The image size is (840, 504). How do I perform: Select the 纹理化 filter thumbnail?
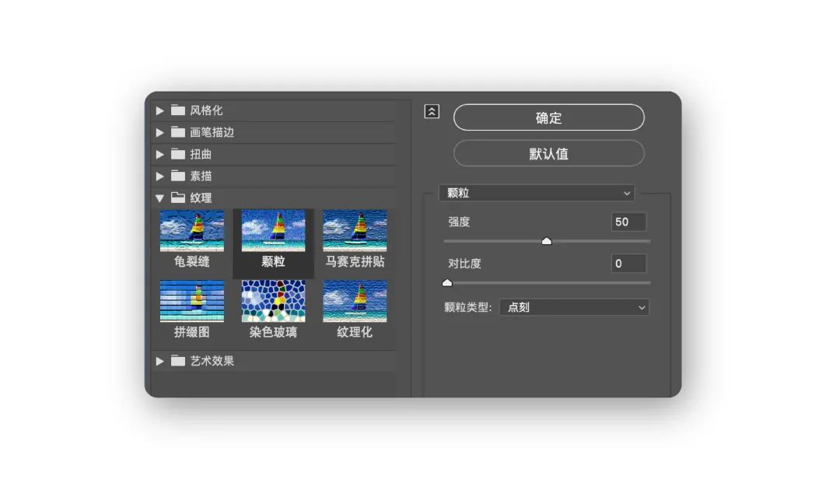tap(355, 301)
